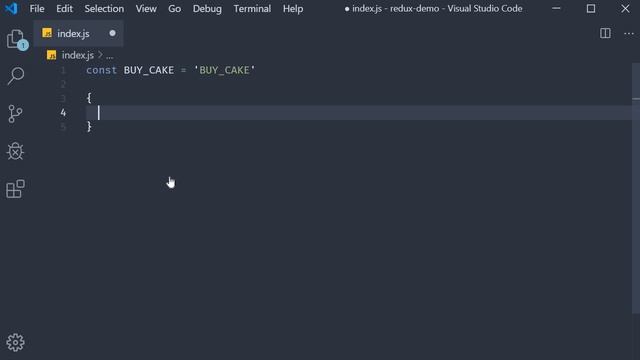The height and width of the screenshot is (360, 640).
Task: Click line number 4 in the gutter
Action: [x=63, y=112]
